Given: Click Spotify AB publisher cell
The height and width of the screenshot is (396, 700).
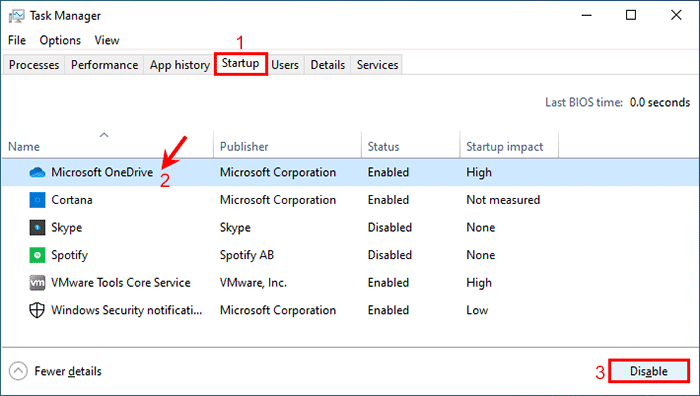Looking at the screenshot, I should pyautogui.click(x=247, y=255).
